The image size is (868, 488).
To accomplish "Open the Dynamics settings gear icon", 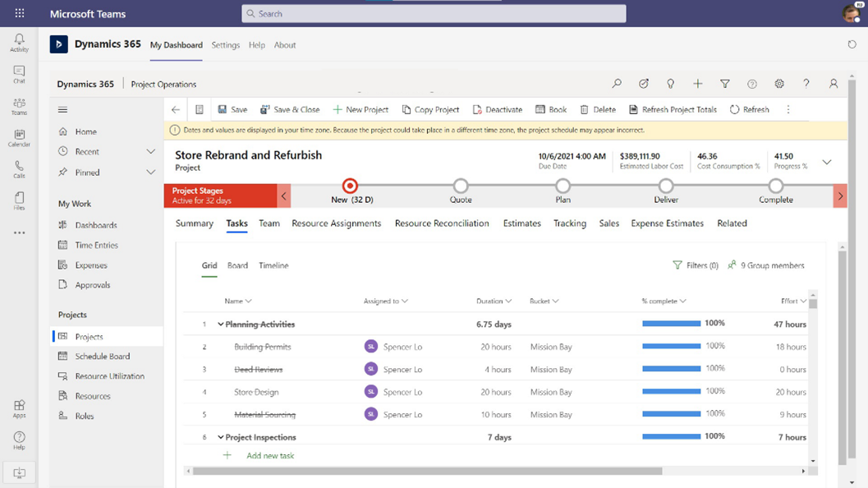I will [x=779, y=84].
